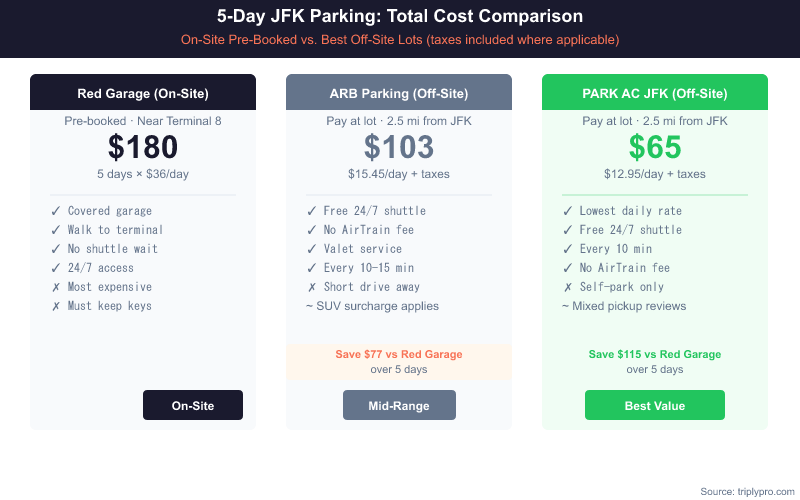Screen dimensions: 800x500
Task: Click the X icon beside Must keep keys
Action: 55,306
